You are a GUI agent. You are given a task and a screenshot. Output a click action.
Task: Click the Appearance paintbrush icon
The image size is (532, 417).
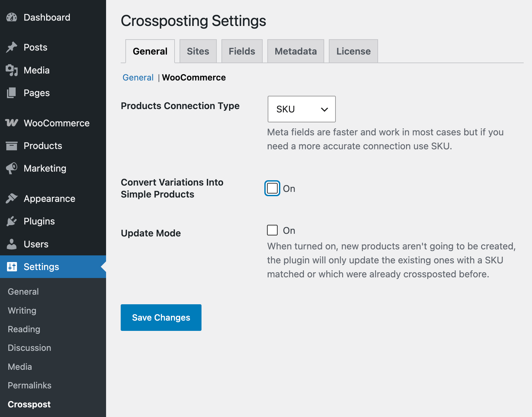(x=12, y=199)
